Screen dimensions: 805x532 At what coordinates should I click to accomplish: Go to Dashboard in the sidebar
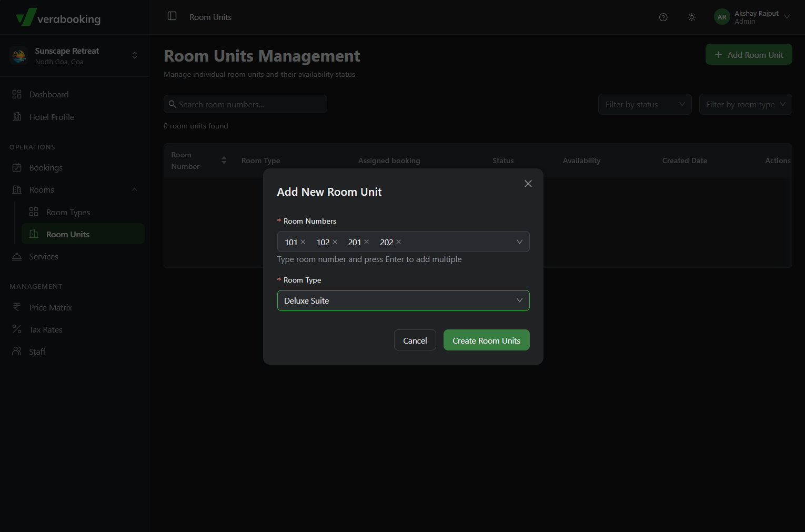[x=74, y=95]
